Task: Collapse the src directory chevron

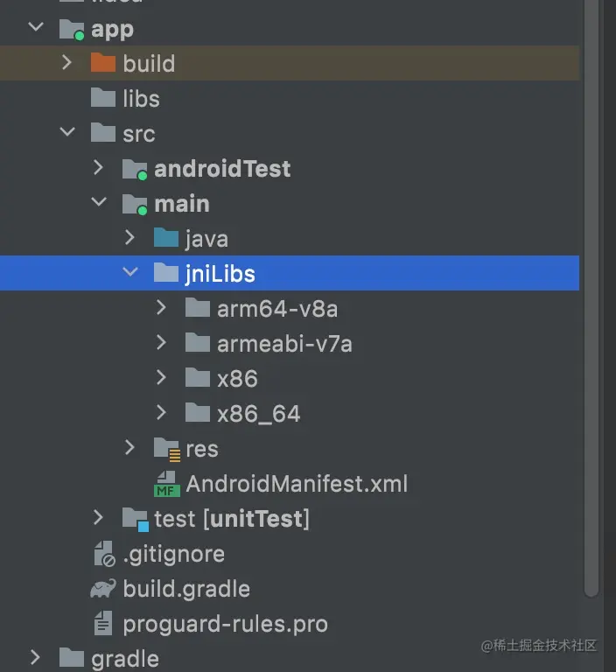Action: [67, 133]
